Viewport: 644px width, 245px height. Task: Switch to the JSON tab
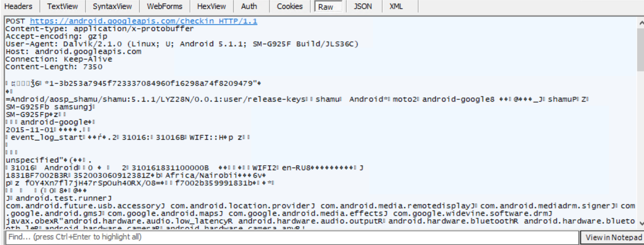tap(363, 6)
